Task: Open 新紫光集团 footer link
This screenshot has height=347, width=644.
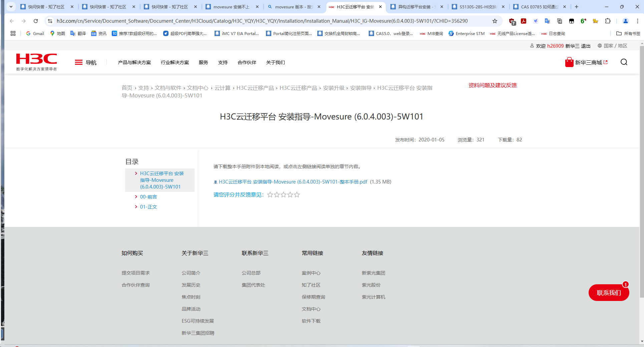Action: pyautogui.click(x=373, y=273)
